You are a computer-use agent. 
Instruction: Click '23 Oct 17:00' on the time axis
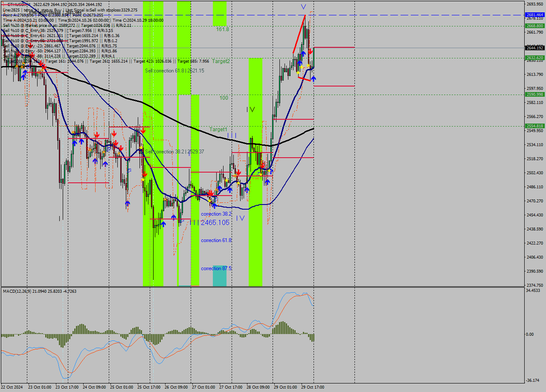pyautogui.click(x=67, y=387)
